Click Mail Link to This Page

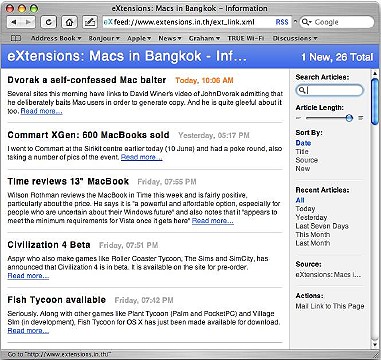[x=330, y=306]
